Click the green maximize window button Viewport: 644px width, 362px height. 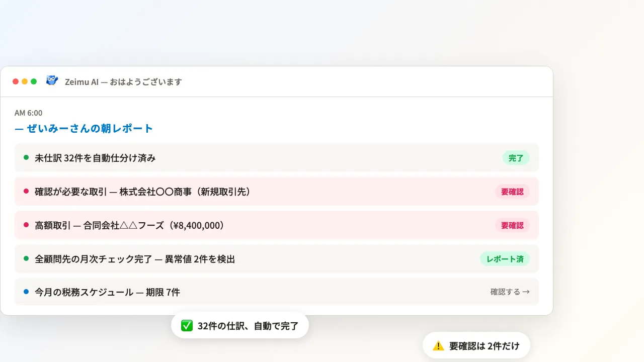point(34,81)
